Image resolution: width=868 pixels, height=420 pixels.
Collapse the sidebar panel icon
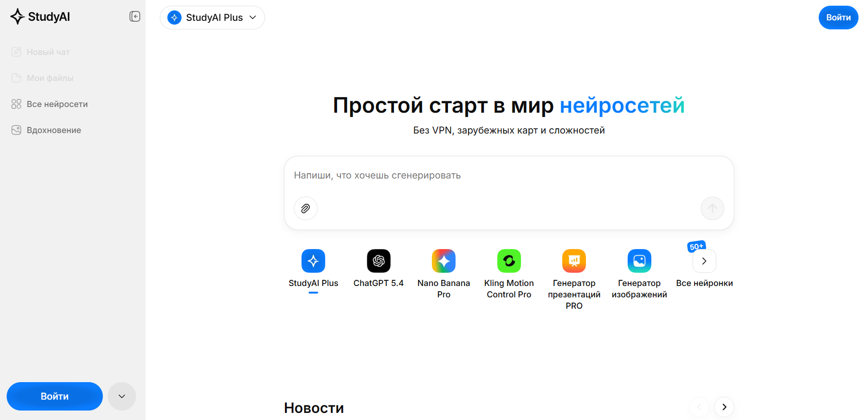point(135,17)
